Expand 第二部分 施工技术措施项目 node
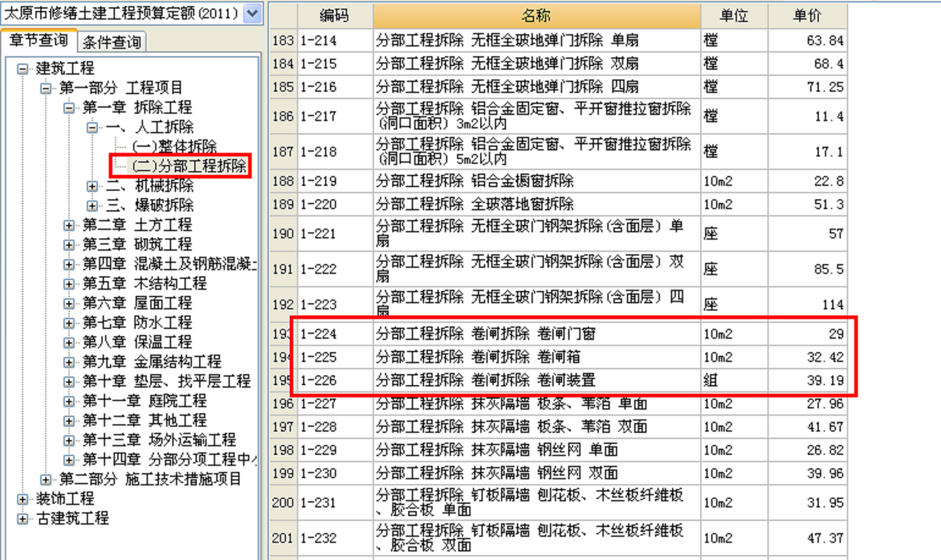Image resolution: width=941 pixels, height=560 pixels. [x=46, y=480]
